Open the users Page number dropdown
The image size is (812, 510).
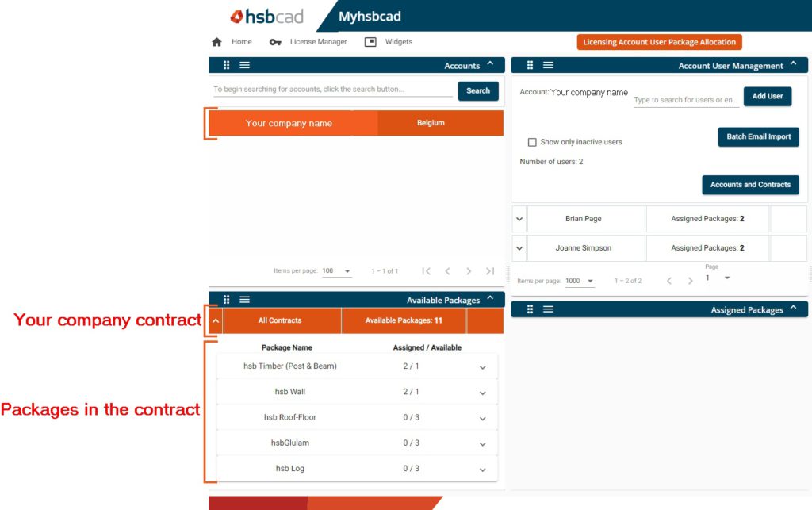pyautogui.click(x=718, y=278)
